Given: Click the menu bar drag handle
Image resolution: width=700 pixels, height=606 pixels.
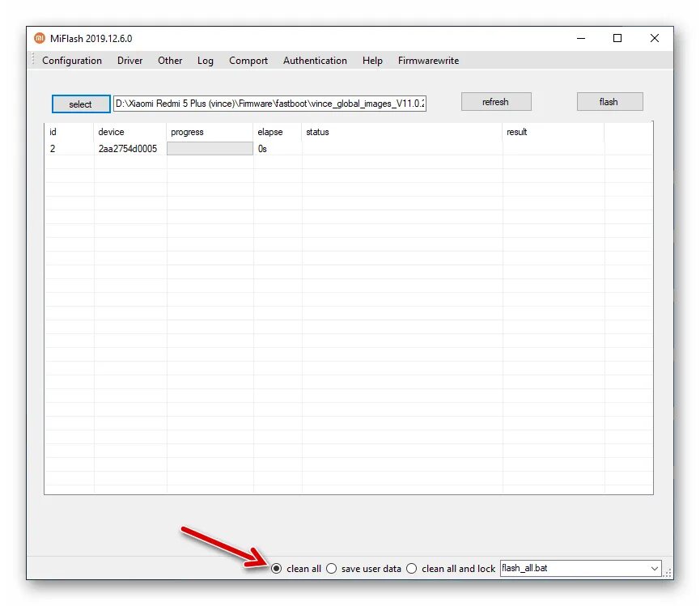Looking at the screenshot, I should tap(33, 60).
